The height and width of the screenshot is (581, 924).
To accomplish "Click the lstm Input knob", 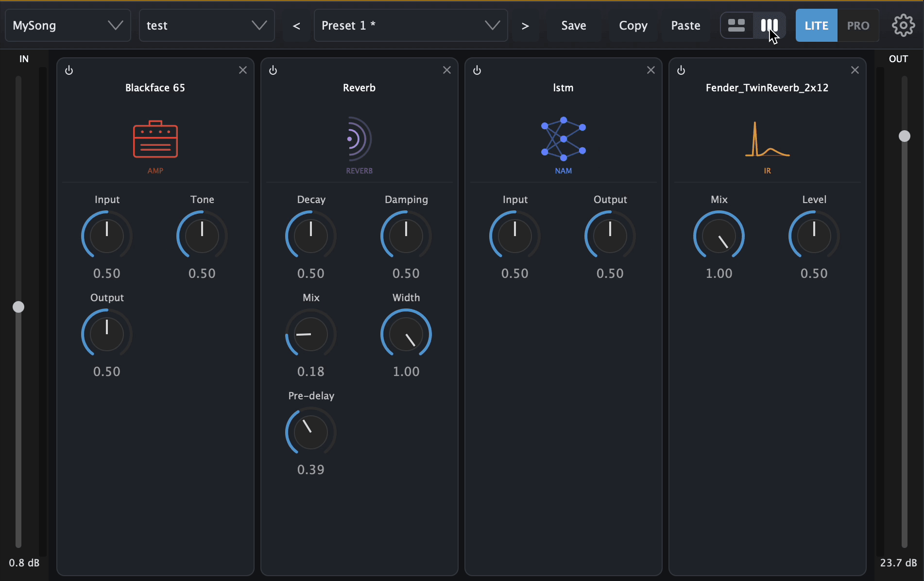I will coord(515,236).
